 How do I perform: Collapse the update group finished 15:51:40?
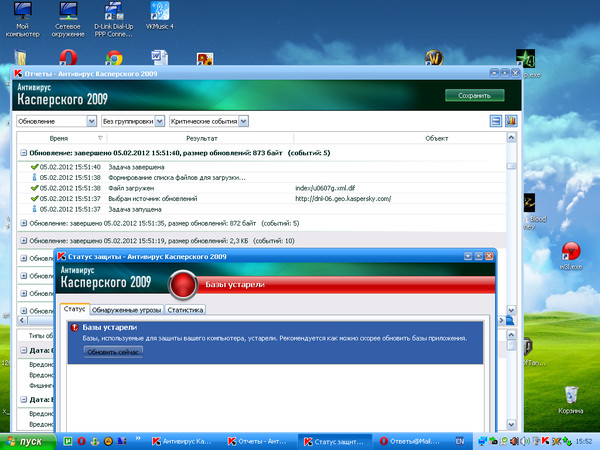(23, 153)
